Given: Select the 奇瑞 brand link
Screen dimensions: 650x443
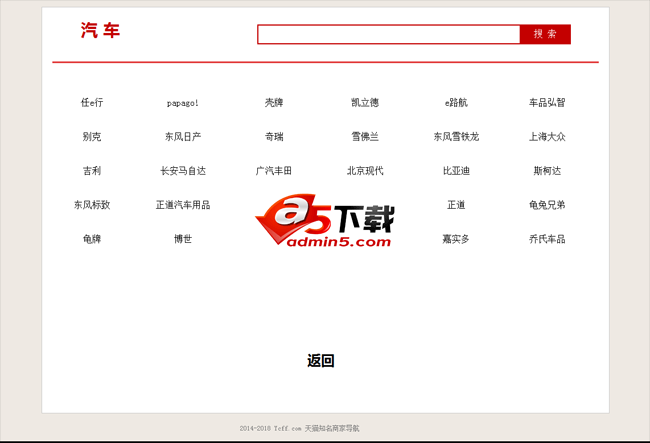Looking at the screenshot, I should point(274,136).
